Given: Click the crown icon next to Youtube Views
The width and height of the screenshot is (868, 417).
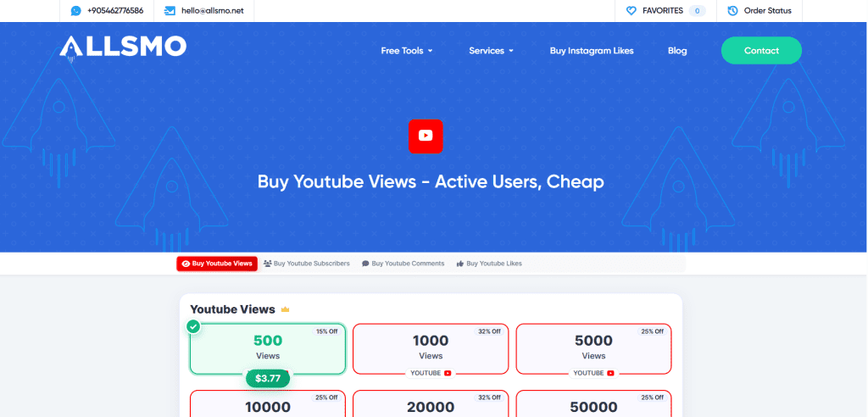Looking at the screenshot, I should [x=285, y=309].
